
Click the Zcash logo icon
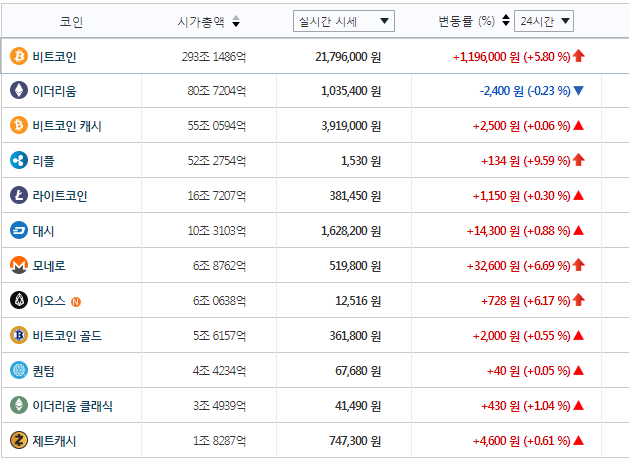click(x=18, y=440)
